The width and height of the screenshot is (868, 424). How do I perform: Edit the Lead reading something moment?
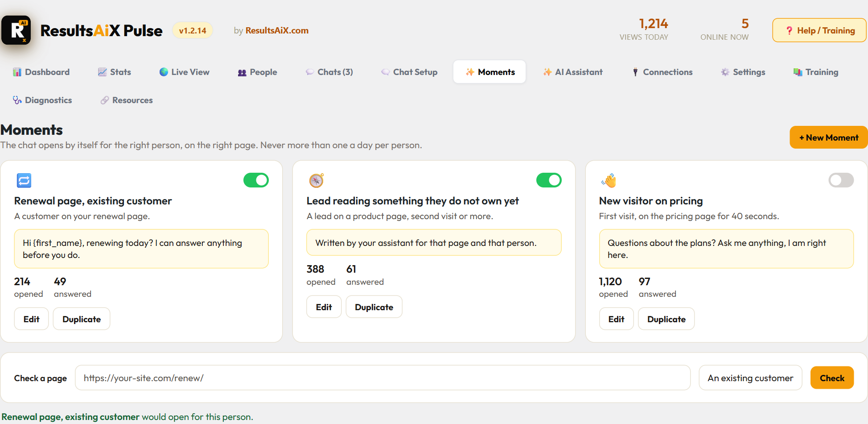click(x=324, y=307)
